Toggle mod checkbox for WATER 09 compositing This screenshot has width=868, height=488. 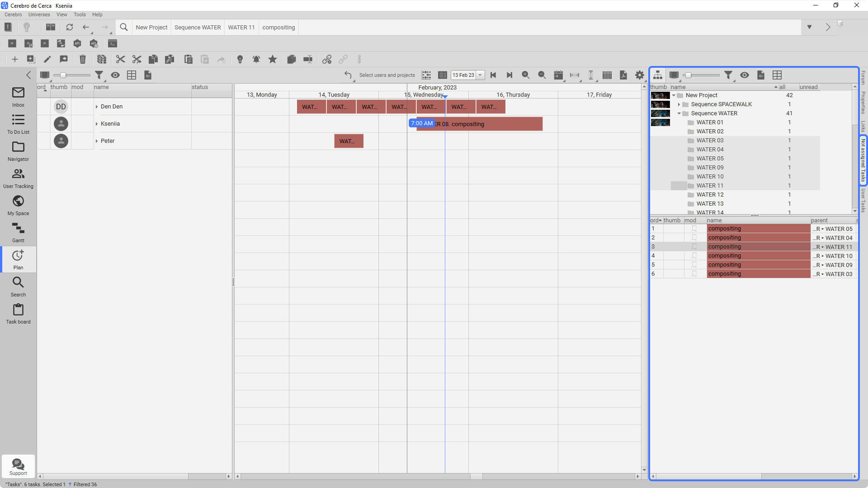[x=694, y=265]
